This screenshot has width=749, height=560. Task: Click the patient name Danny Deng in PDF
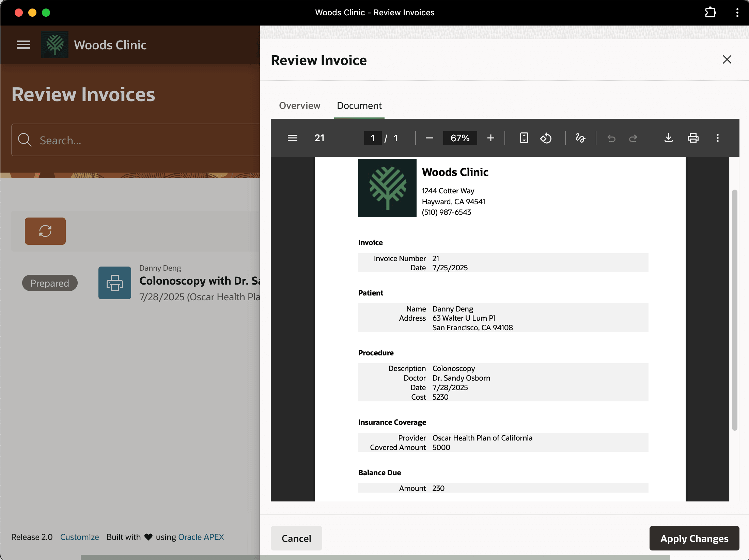[x=453, y=309]
